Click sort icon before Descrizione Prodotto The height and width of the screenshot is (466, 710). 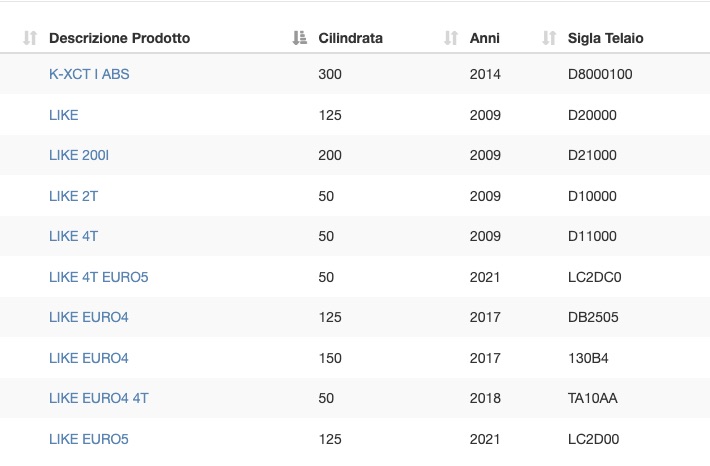(x=30, y=38)
